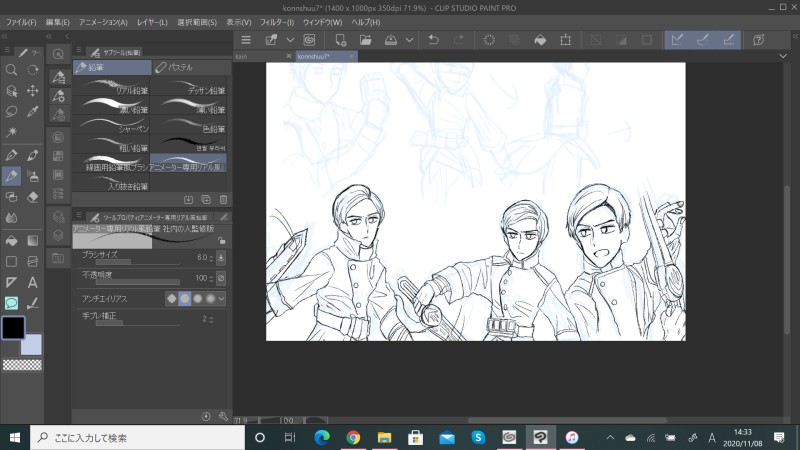800x450 pixels.
Task: Switch to the パステル sub tool tab
Action: (x=185, y=68)
